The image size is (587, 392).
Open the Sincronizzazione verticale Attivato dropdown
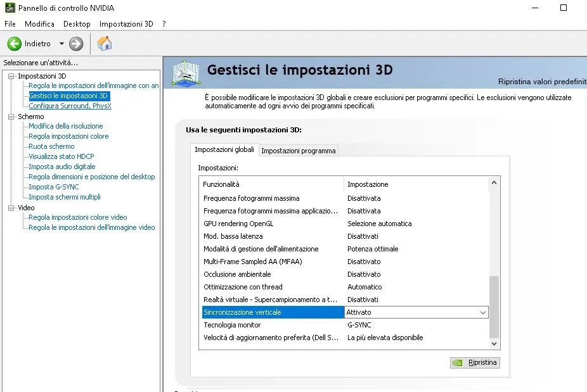[483, 312]
